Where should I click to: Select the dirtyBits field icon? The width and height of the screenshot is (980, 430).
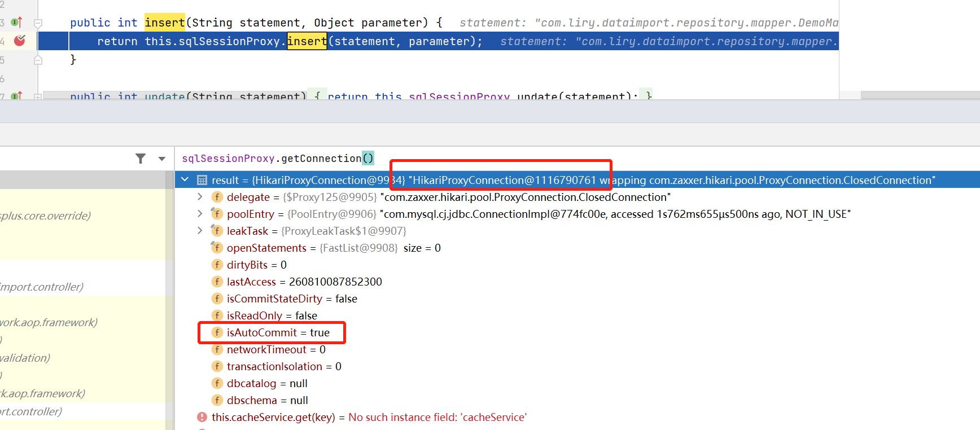217,265
